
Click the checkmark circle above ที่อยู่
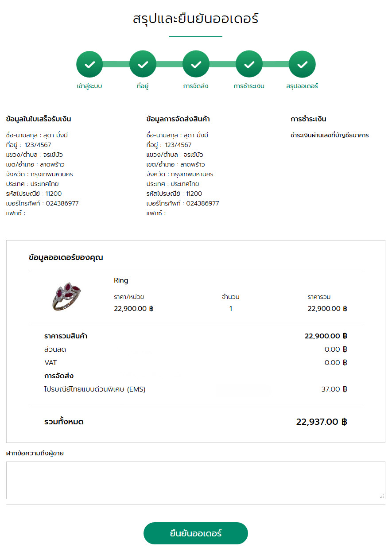click(x=143, y=64)
